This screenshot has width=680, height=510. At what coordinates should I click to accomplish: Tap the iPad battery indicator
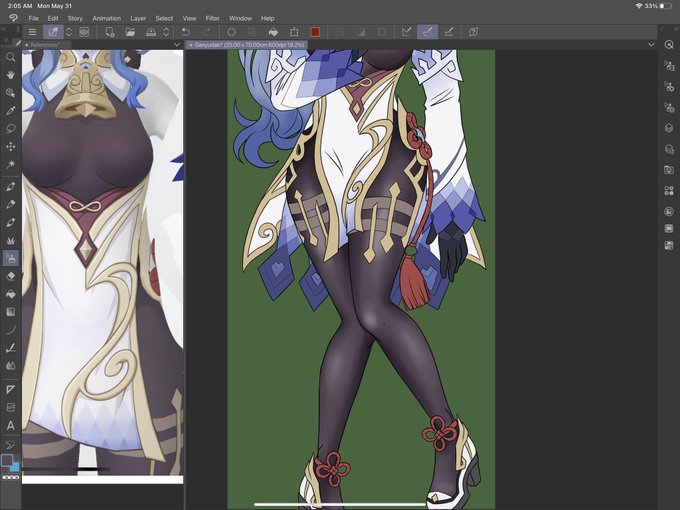coord(666,6)
